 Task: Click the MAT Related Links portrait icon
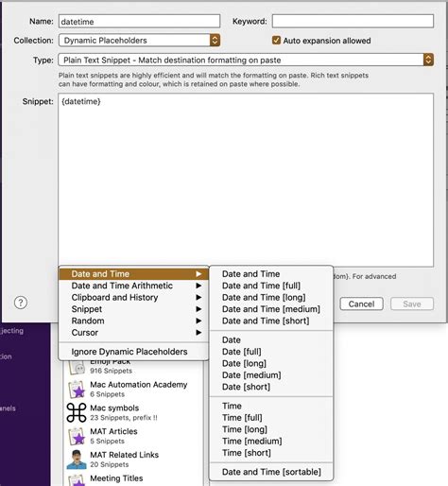(77, 460)
